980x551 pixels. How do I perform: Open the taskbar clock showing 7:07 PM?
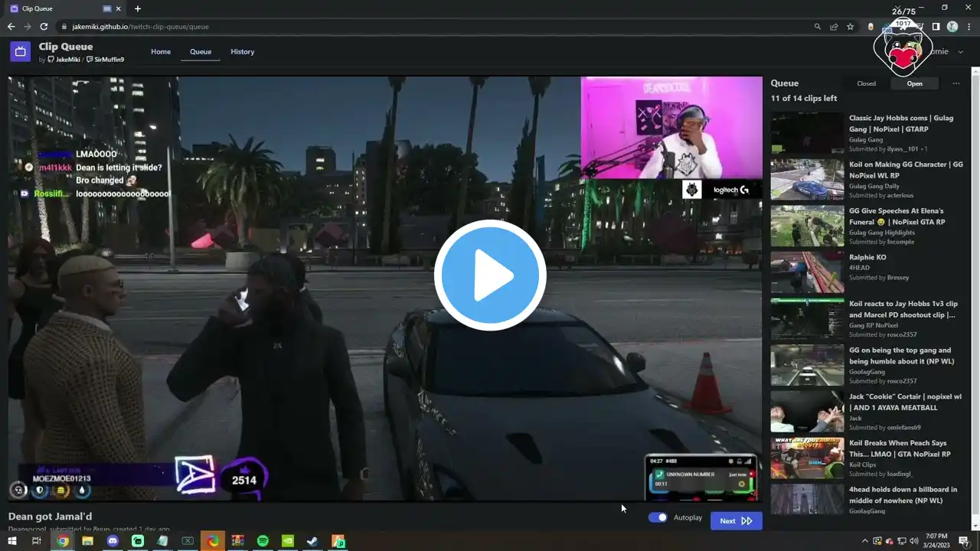[x=936, y=541]
